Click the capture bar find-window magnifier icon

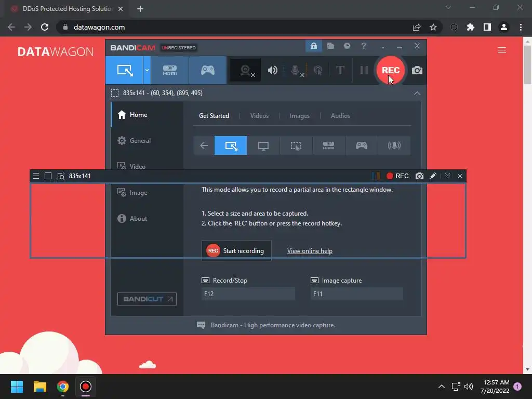point(60,176)
